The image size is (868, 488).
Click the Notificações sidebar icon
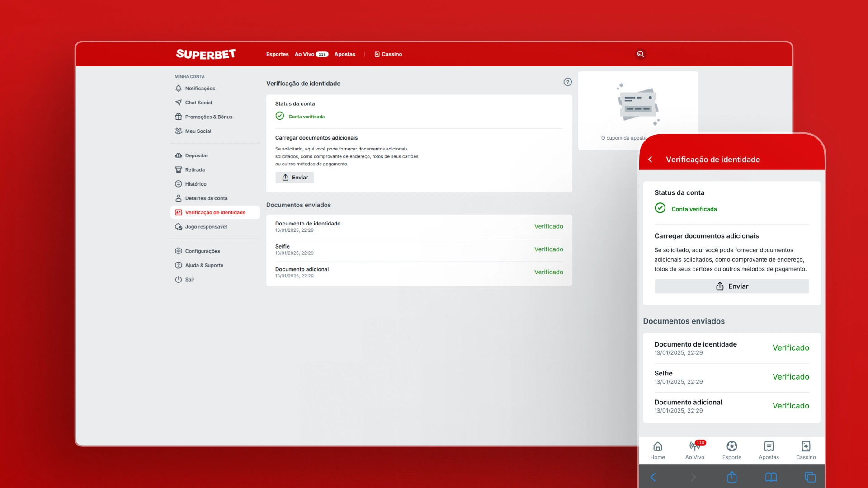[179, 88]
